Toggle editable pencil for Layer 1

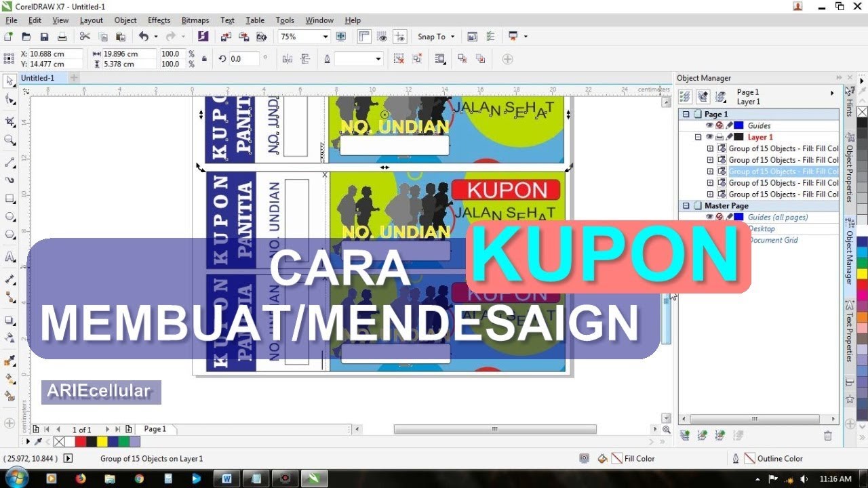click(x=730, y=137)
